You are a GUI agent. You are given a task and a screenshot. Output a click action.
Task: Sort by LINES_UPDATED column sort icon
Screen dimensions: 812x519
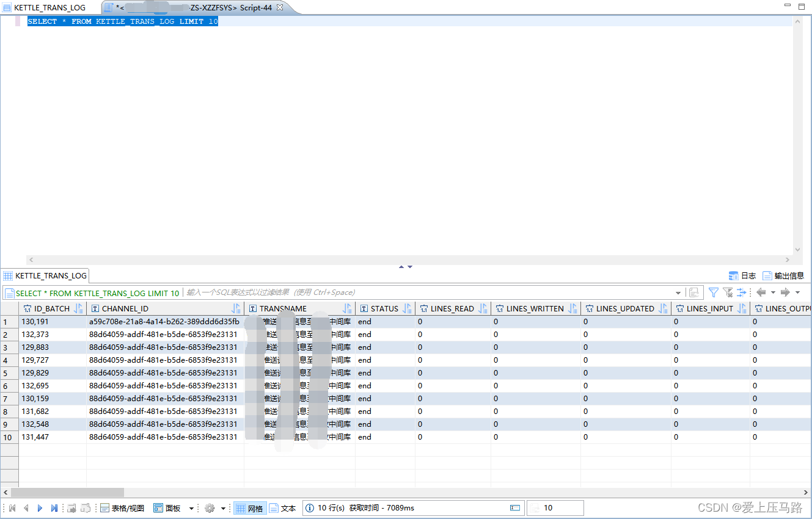[663, 308]
